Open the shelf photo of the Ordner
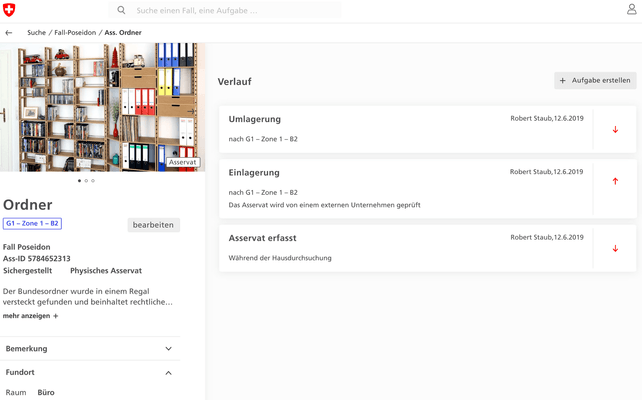 point(100,105)
